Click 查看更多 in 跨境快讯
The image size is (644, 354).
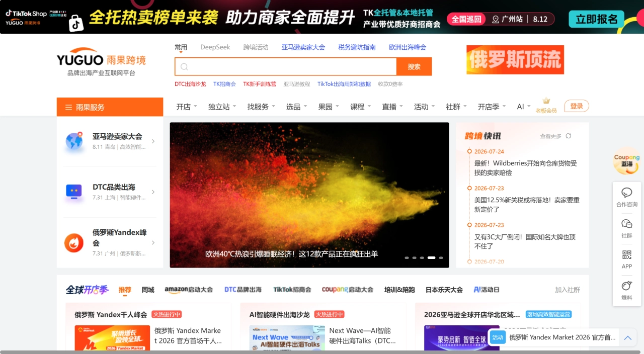pyautogui.click(x=550, y=136)
